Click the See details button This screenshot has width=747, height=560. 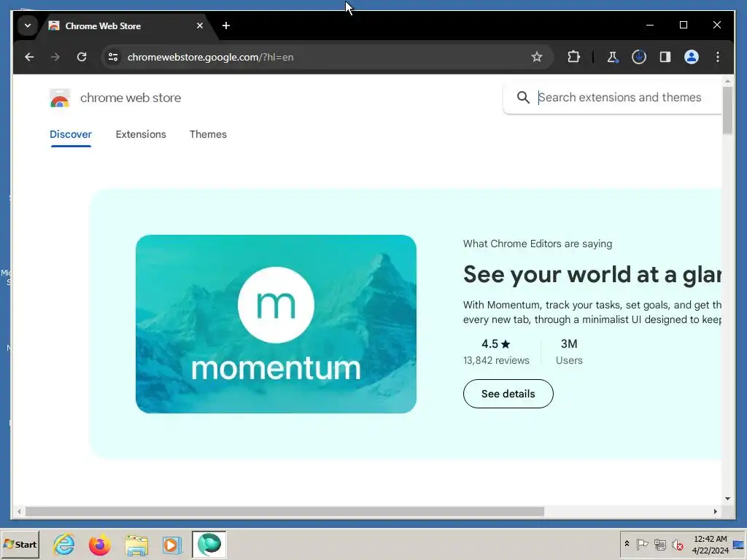508,394
